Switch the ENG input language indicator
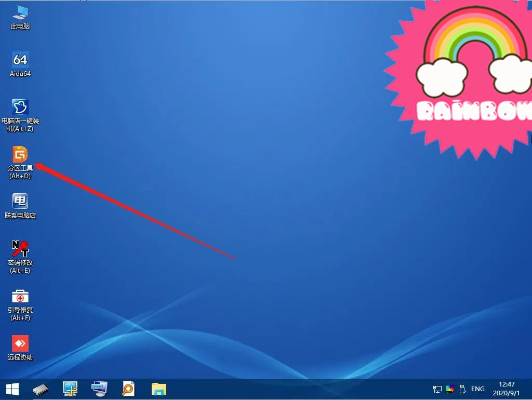Image resolution: width=532 pixels, height=400 pixels. pyautogui.click(x=477, y=389)
